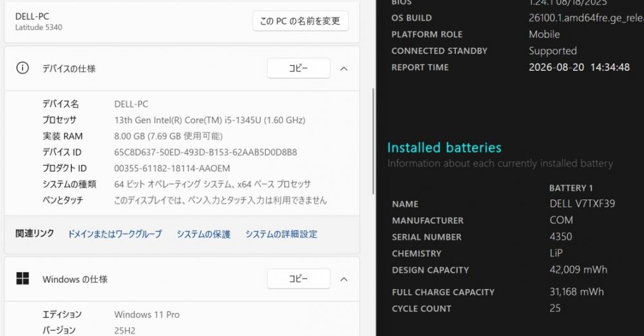Select the processor i5-1345U text
Viewport: 644px width, 336px height.
tap(210, 120)
